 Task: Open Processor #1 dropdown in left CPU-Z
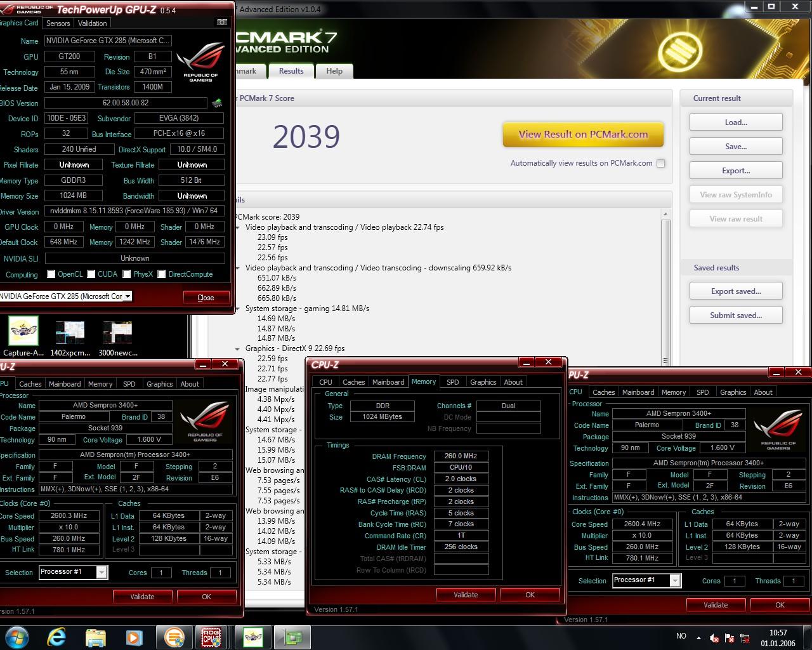pyautogui.click(x=101, y=572)
